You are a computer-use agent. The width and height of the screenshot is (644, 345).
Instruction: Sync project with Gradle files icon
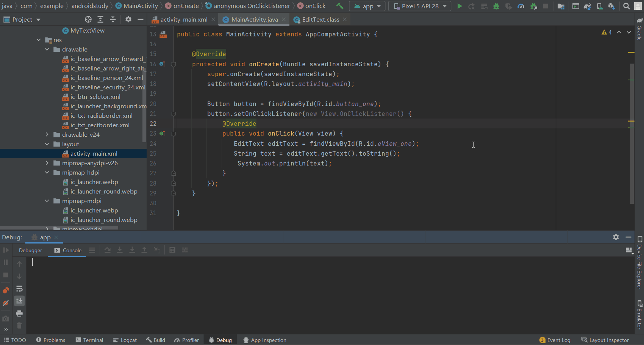pos(587,6)
